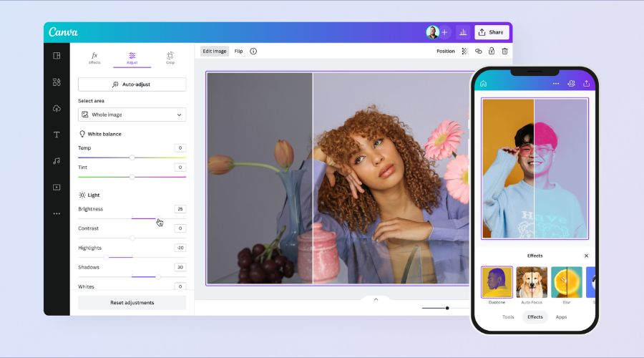Tap the collaborators icon on the phone
Screen dimensions: 644x358
[x=571, y=84]
